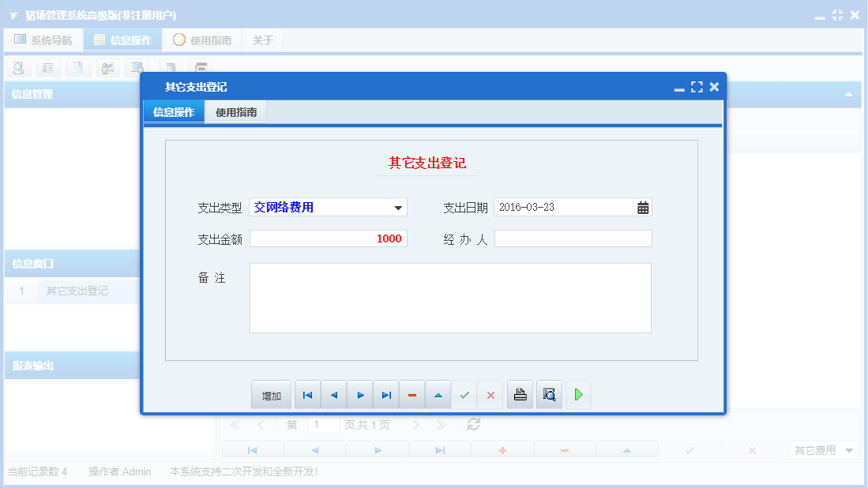Click the print icon in the dialog toolbar
868x488 pixels.
click(x=520, y=394)
